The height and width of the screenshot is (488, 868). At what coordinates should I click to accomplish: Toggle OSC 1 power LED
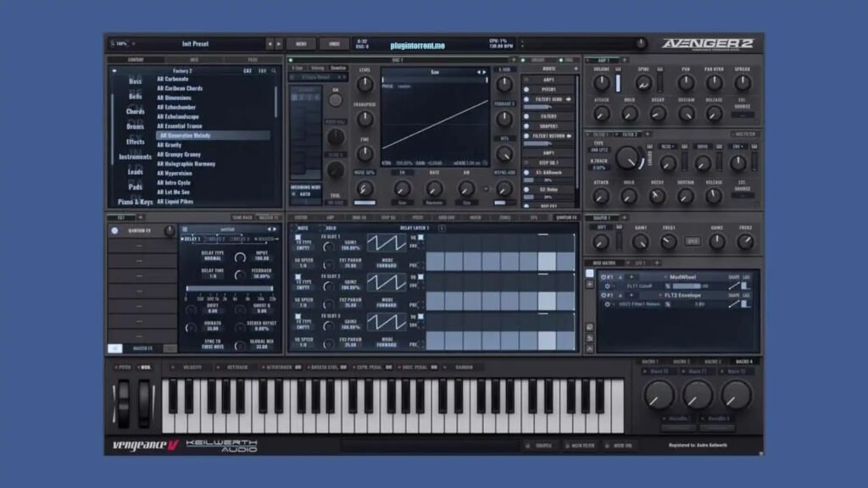[292, 60]
